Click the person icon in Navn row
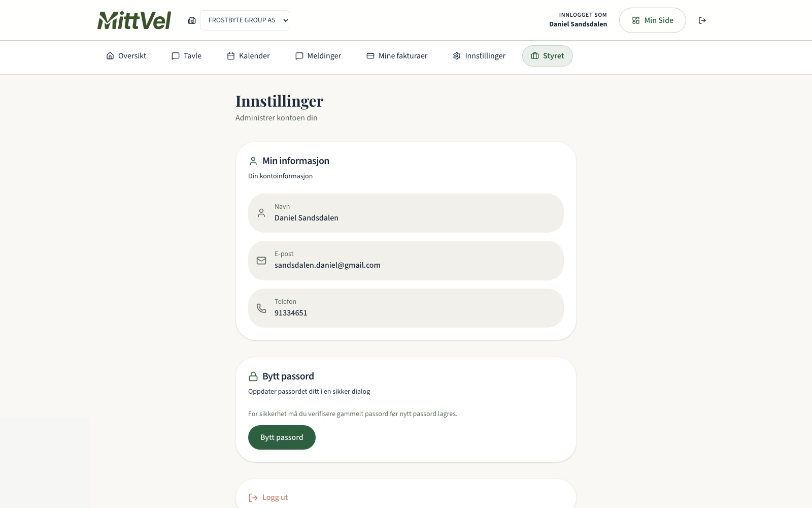The width and height of the screenshot is (812, 508). coord(261,213)
